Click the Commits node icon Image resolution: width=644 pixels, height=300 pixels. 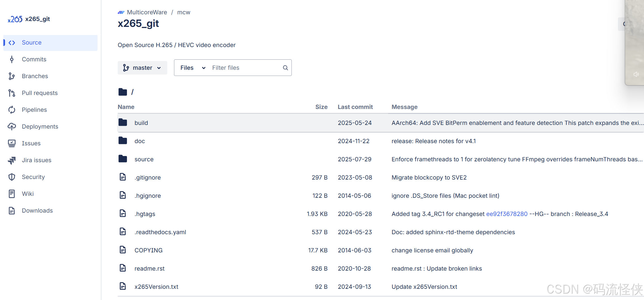(x=12, y=59)
